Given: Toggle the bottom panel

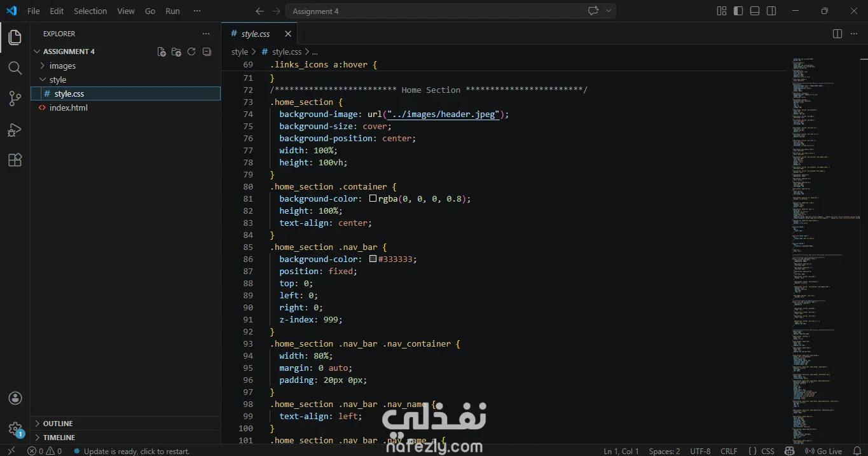Looking at the screenshot, I should coord(755,11).
